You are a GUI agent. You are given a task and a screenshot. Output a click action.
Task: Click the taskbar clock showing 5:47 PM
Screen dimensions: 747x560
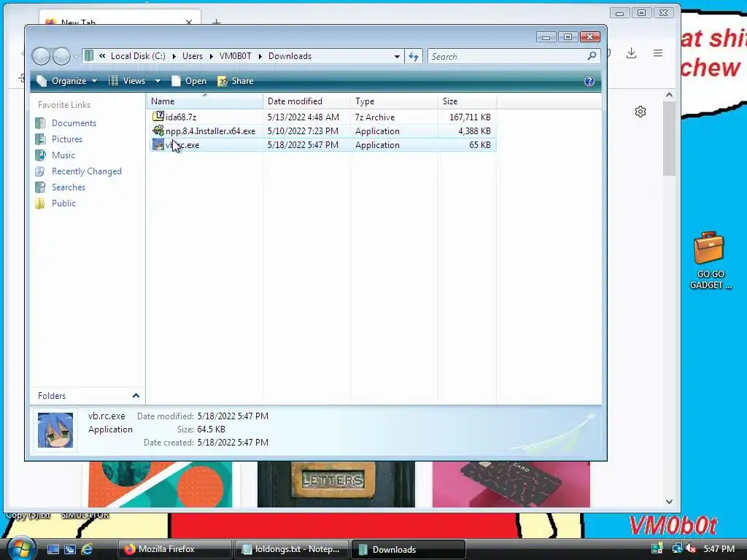(719, 549)
